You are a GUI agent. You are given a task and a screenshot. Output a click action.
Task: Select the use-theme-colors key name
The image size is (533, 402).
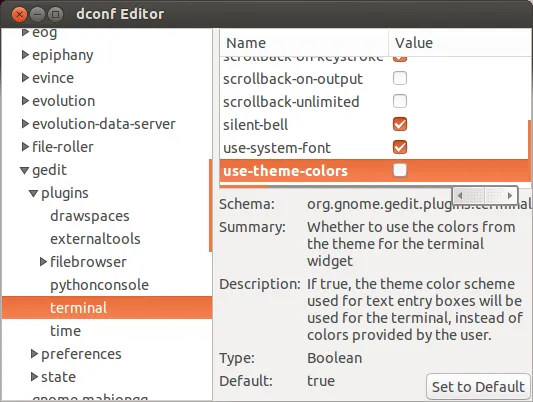pos(286,171)
